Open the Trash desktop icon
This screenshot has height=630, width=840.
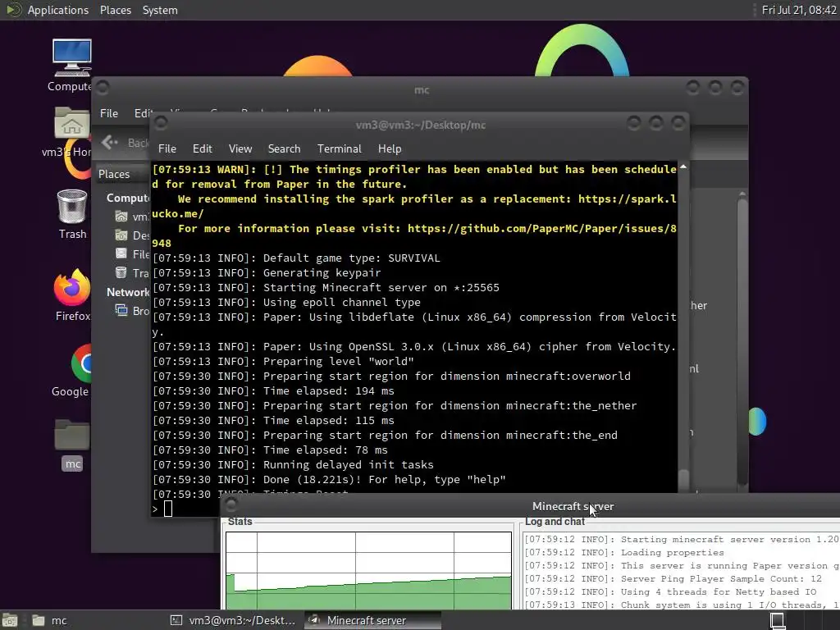pyautogui.click(x=72, y=214)
